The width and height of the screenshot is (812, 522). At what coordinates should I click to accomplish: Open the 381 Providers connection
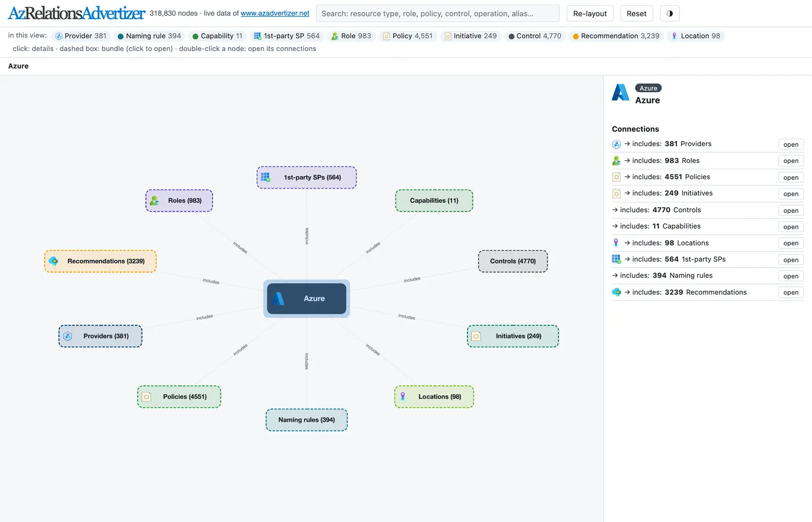[x=791, y=144]
